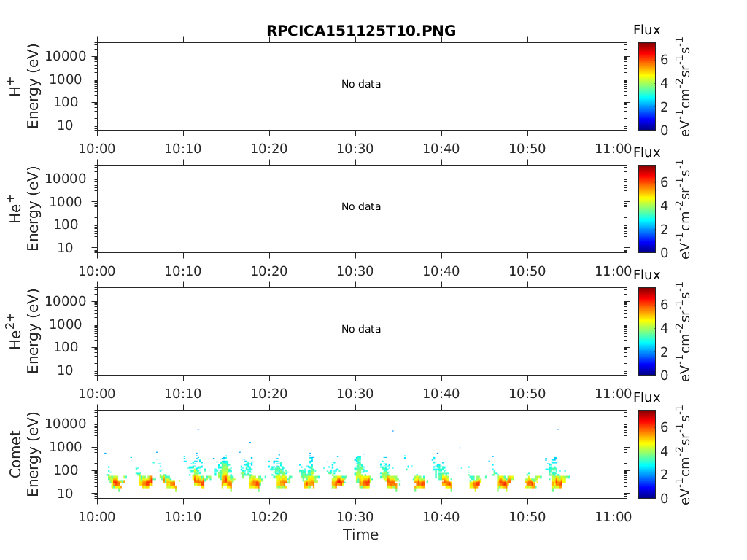Click the H+ Energy (eV) y-axis label
The image size is (747, 560).
pos(32,86)
